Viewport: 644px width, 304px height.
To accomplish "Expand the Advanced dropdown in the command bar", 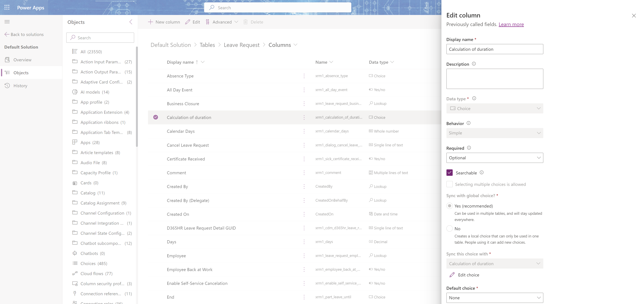I will (222, 22).
